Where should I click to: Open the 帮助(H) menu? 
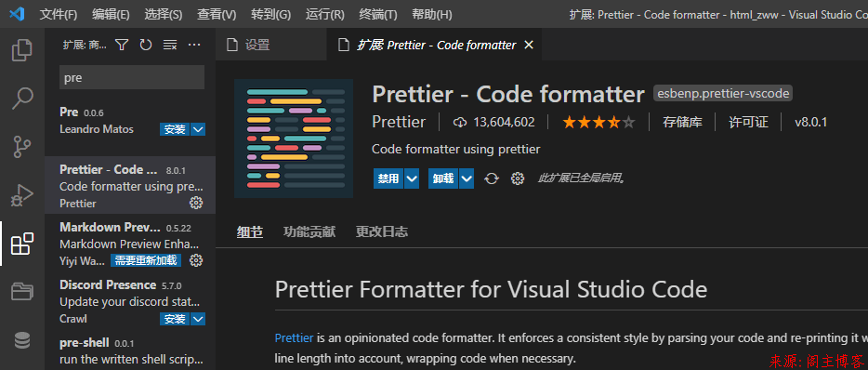pos(432,14)
